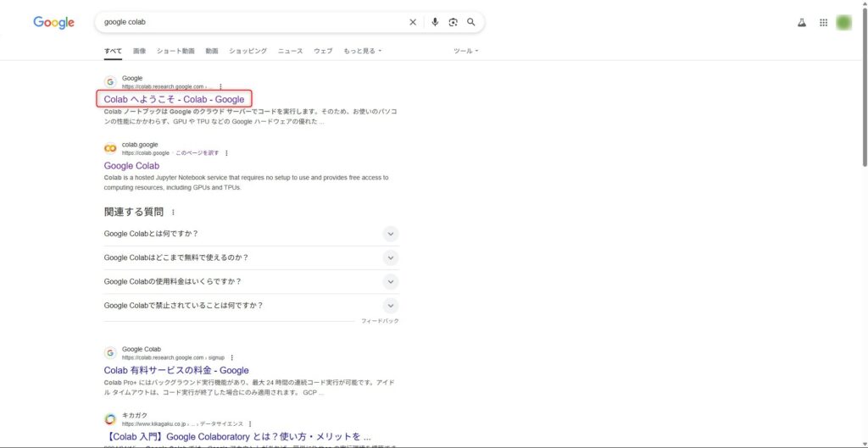Open 【Colab 入門】Google Colaboratory とは link
868x448 pixels.
click(237, 437)
